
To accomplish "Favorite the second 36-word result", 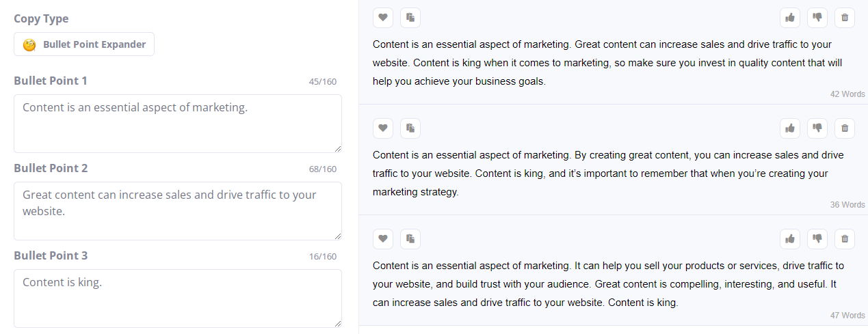I will click(x=383, y=128).
